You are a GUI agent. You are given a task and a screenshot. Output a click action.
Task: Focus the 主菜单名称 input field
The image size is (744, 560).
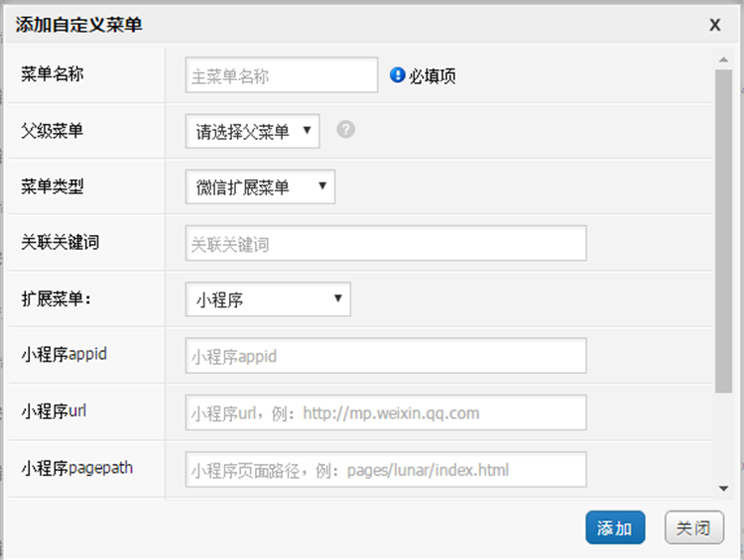tap(282, 75)
